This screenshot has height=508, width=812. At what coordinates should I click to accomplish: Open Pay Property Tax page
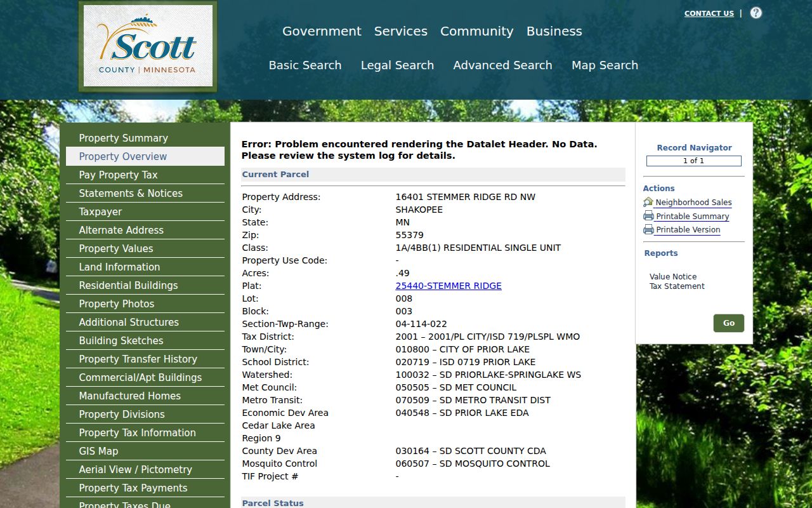pos(145,175)
